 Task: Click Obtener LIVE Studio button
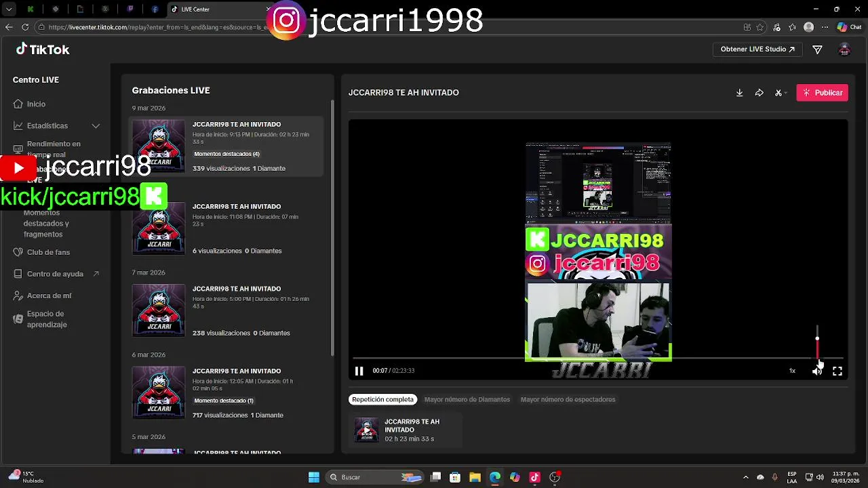point(757,49)
